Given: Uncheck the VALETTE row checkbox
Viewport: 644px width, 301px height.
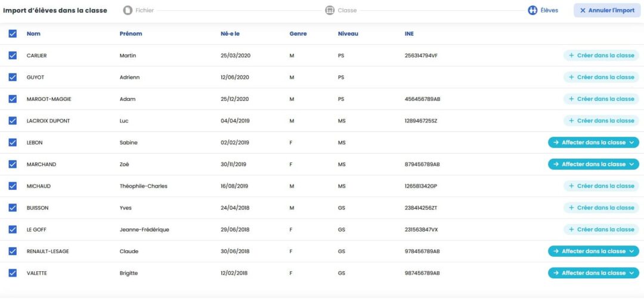Looking at the screenshot, I should point(13,273).
